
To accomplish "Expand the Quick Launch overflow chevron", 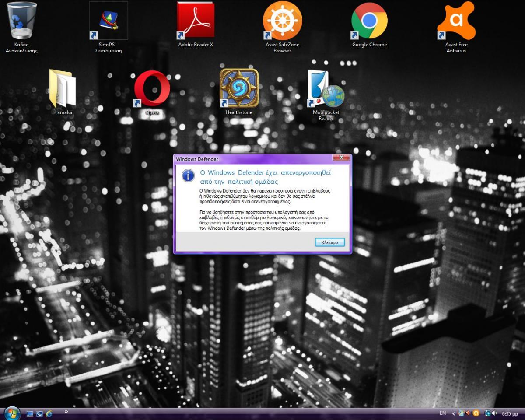I will point(66,412).
